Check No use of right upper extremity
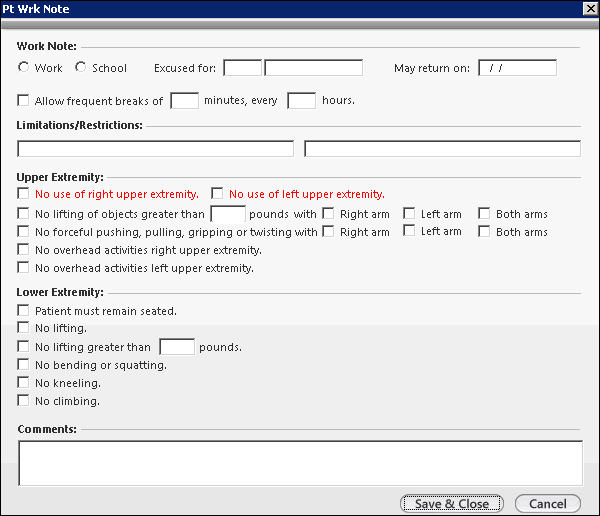Screen dimensions: 600x516 (x=23, y=193)
